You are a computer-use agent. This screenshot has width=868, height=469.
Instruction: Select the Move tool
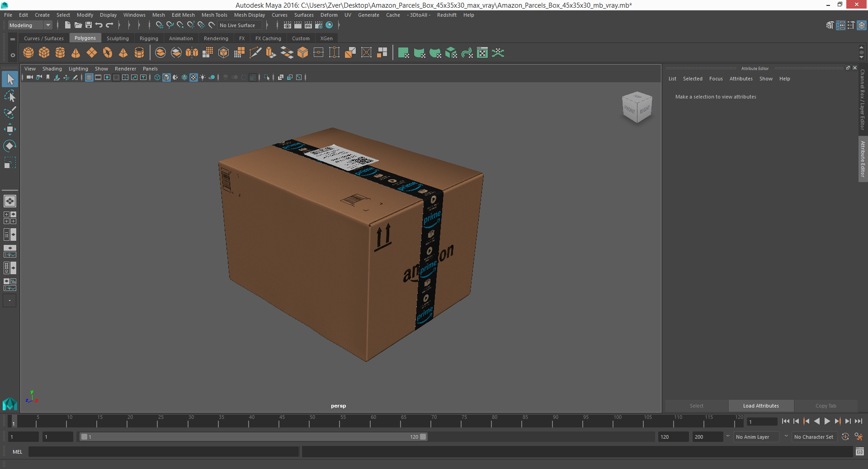click(x=10, y=129)
